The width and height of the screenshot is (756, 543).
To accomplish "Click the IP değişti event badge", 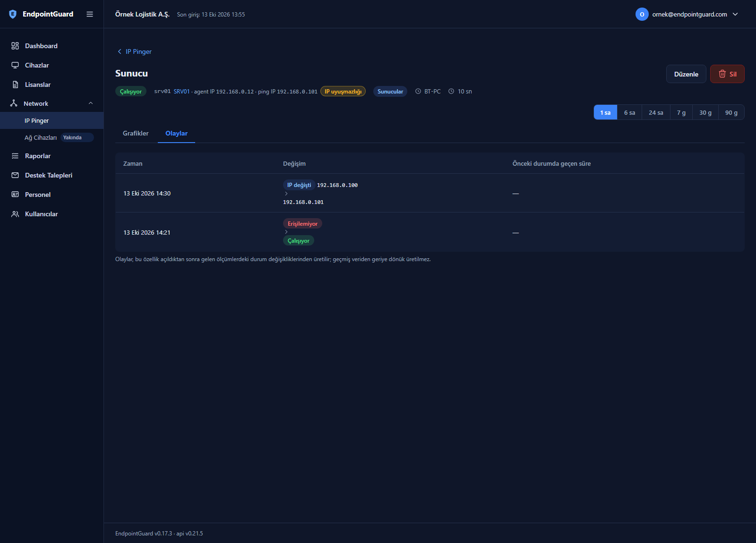I will coord(299,185).
